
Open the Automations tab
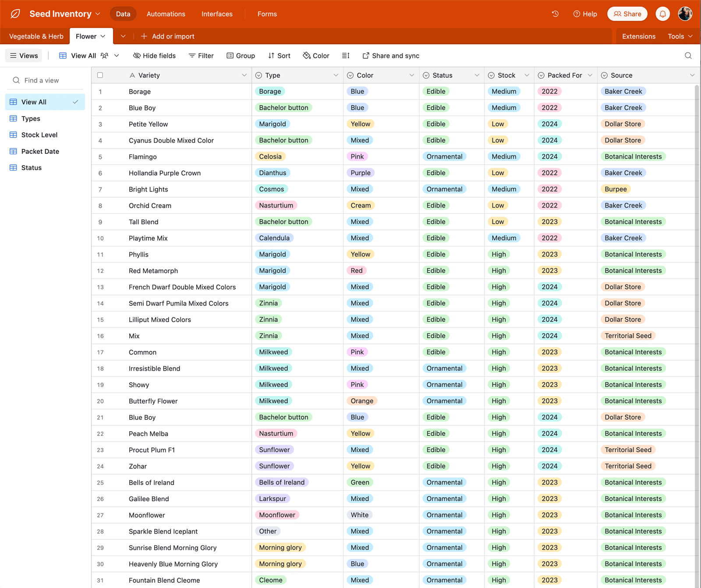pos(166,14)
